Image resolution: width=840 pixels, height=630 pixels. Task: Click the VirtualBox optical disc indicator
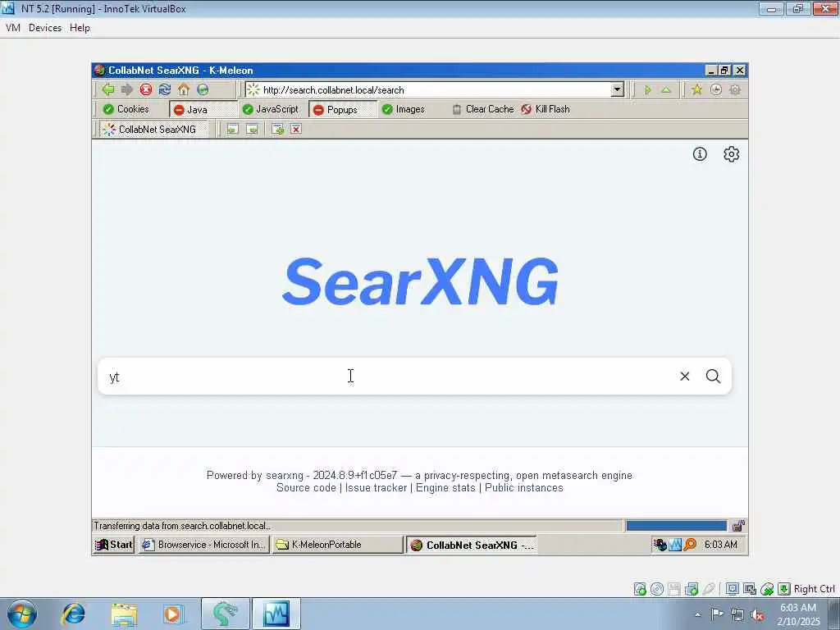coord(657,589)
